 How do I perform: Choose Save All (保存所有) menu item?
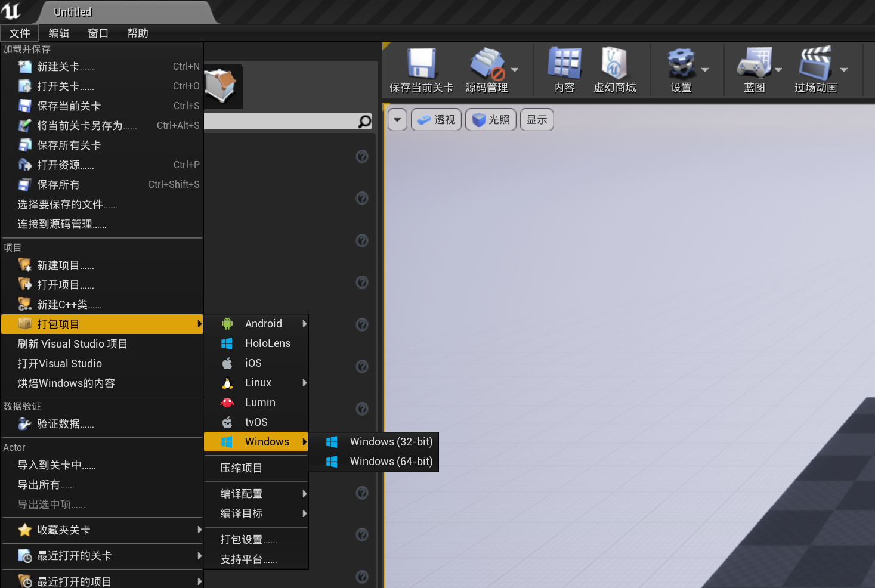coord(102,185)
